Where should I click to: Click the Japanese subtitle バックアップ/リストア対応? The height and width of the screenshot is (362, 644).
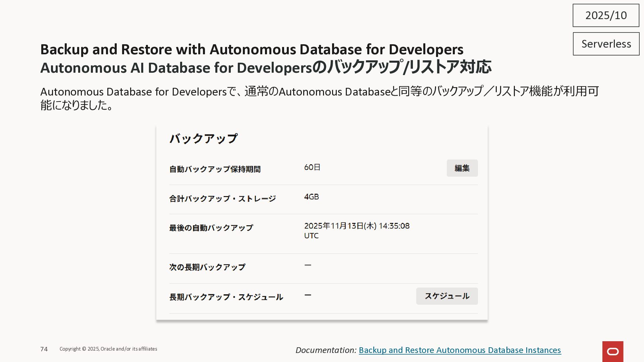point(402,67)
